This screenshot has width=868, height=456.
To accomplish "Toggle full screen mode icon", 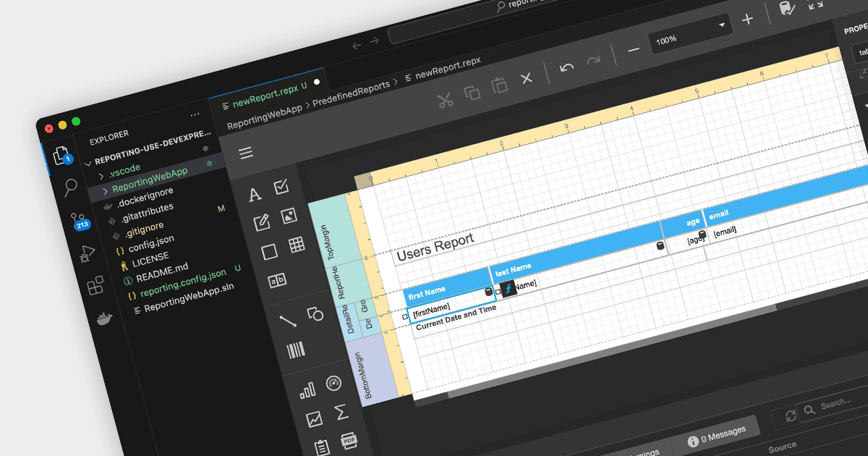I will (815, 3).
